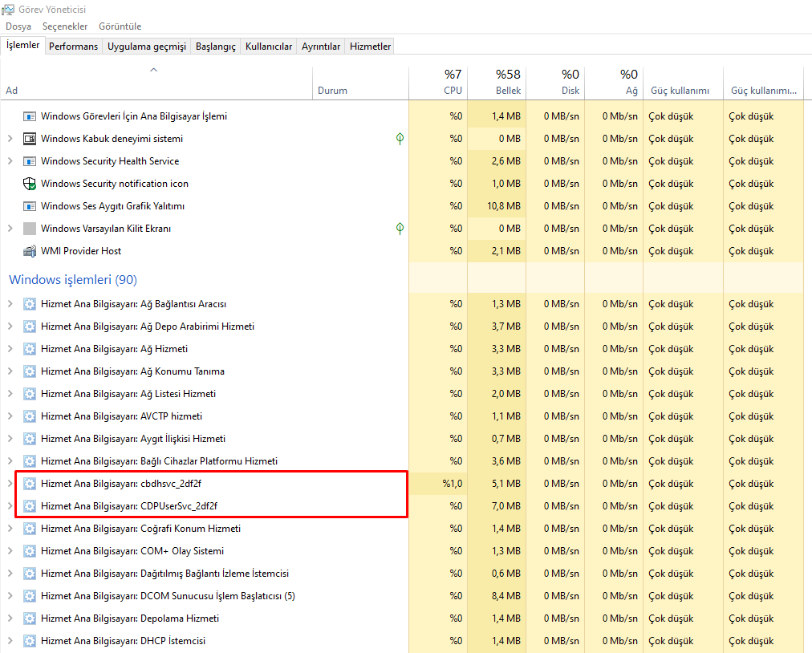
Task: Click the Windows Security Health Service icon
Action: click(x=30, y=161)
